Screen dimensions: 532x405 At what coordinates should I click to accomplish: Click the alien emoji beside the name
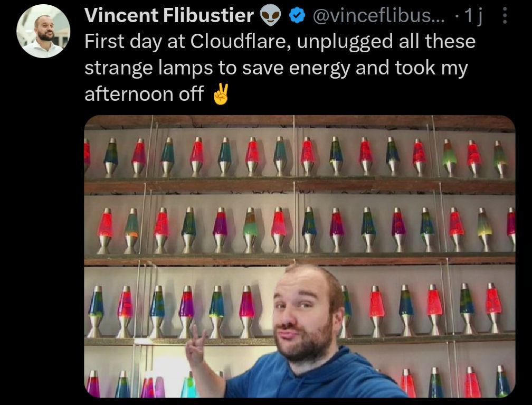point(270,16)
